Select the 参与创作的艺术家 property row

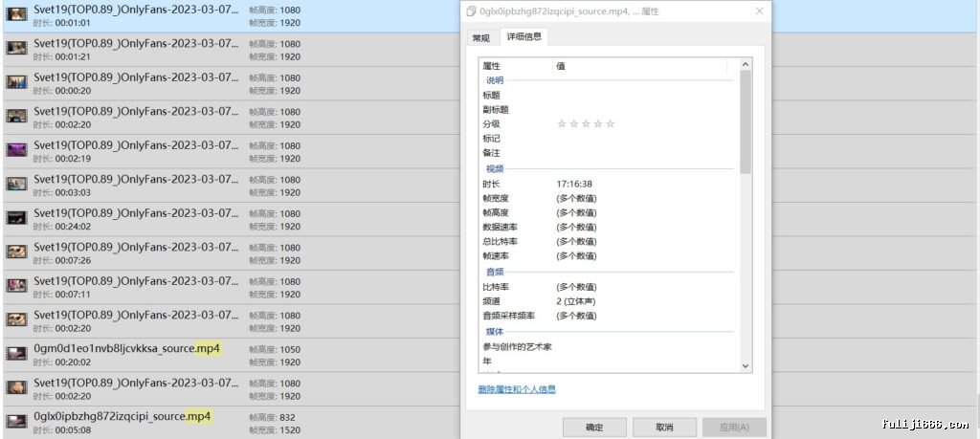pos(609,347)
